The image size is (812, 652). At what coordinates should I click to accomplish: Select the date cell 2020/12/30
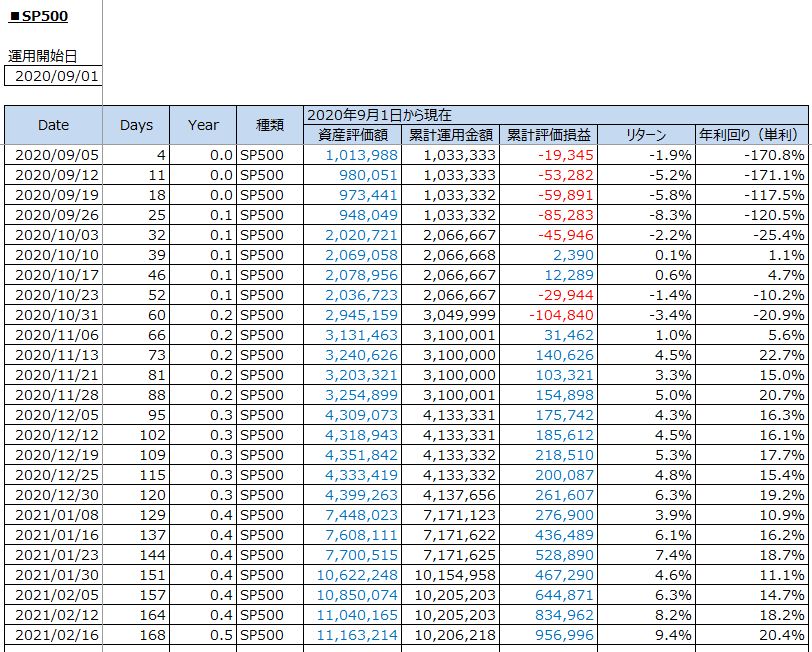(x=53, y=495)
